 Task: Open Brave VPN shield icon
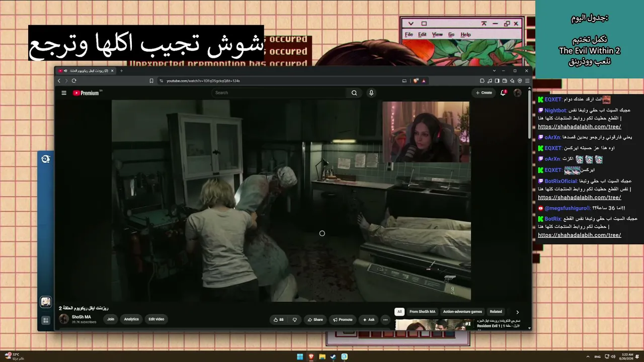[x=520, y=80]
